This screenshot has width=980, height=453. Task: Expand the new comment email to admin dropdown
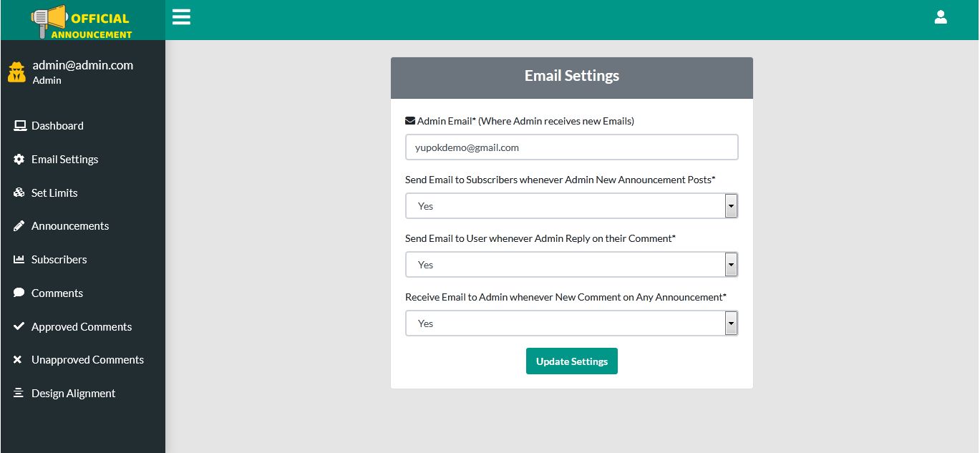tap(571, 323)
